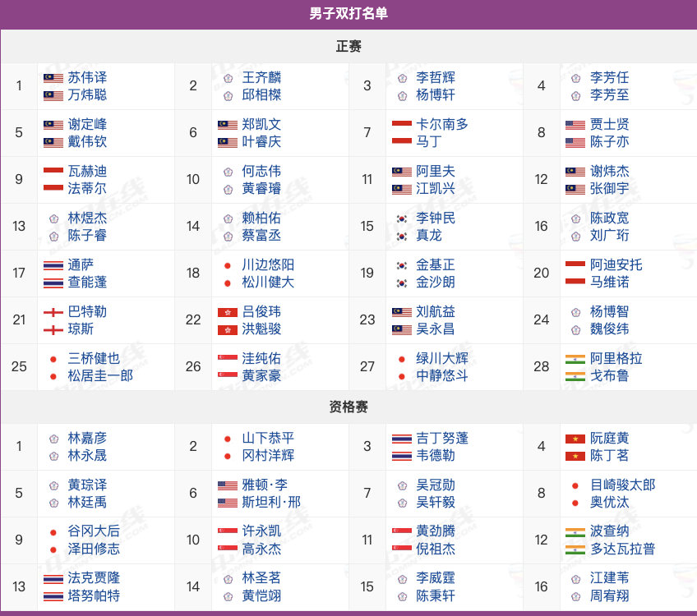Viewport: 697px width, 616px height.
Task: Open player link 洪魁骏
Action: click(x=261, y=329)
